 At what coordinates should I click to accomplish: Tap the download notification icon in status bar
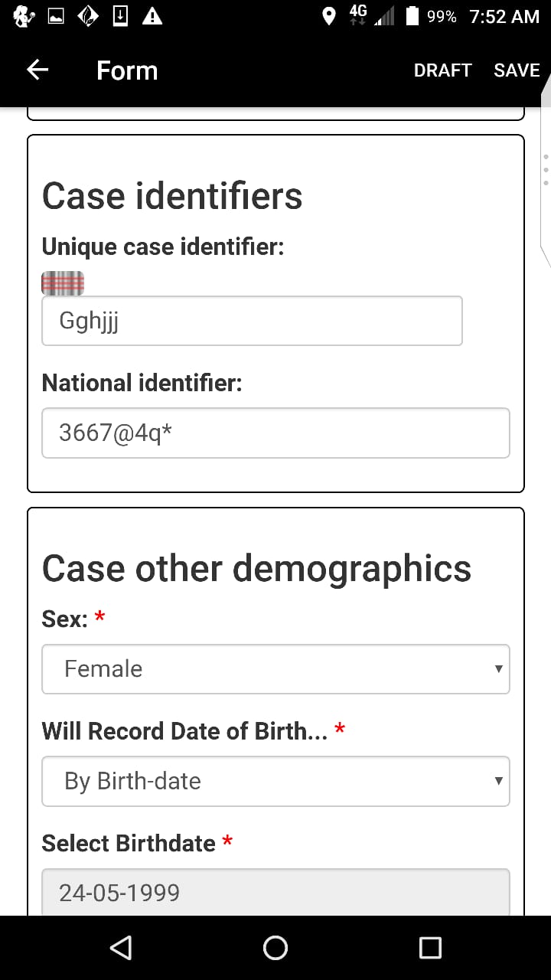pyautogui.click(x=120, y=16)
